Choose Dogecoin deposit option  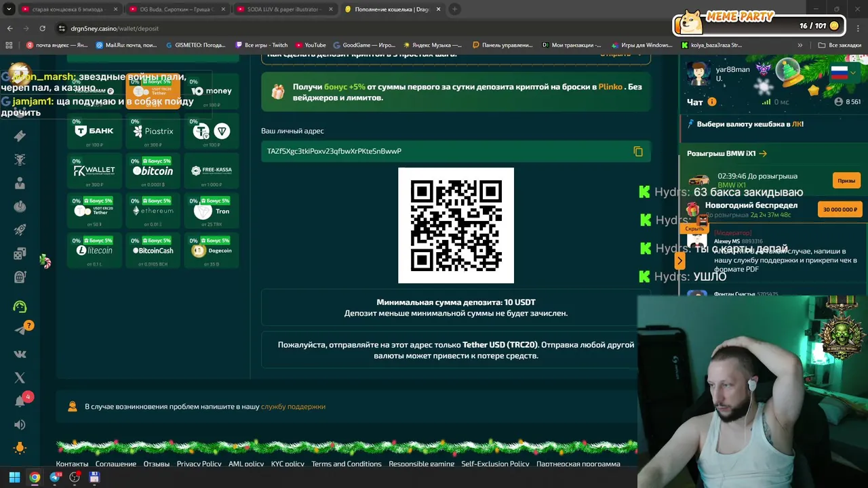[x=212, y=251]
